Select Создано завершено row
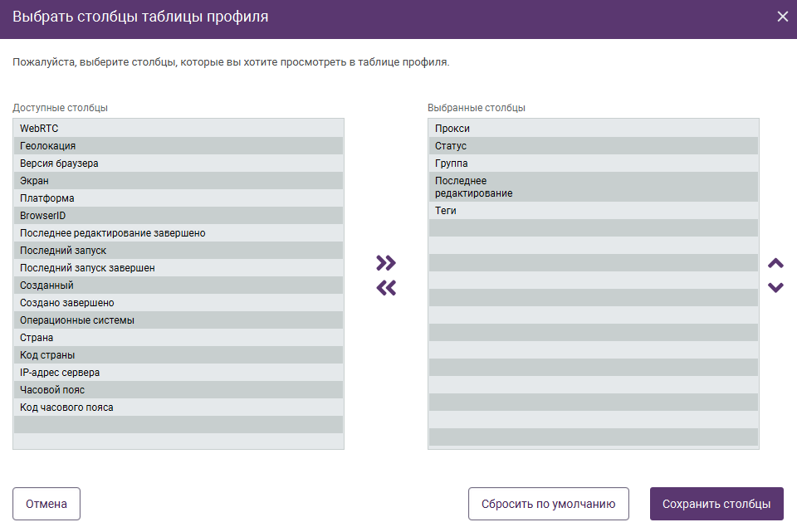The width and height of the screenshot is (797, 532). [x=178, y=303]
